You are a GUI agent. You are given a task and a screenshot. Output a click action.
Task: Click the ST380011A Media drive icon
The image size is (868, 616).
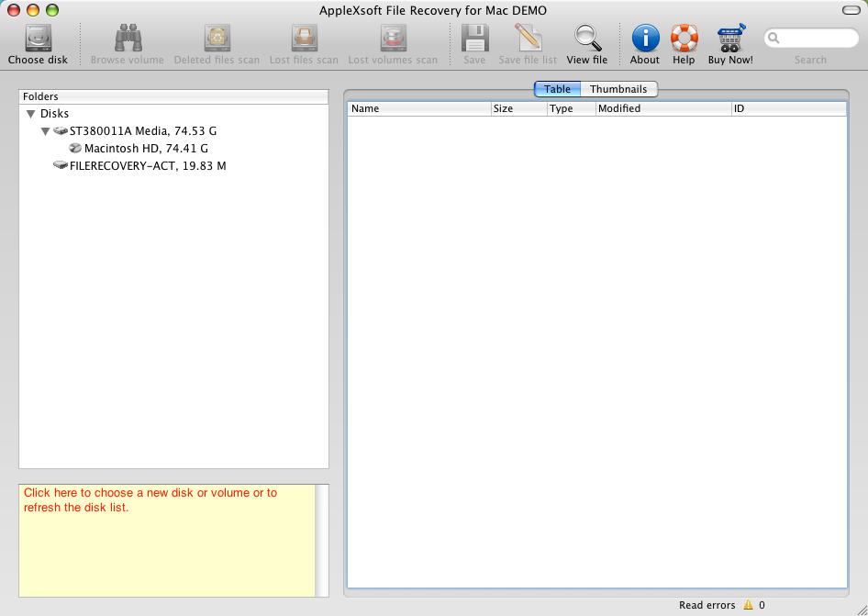61,131
